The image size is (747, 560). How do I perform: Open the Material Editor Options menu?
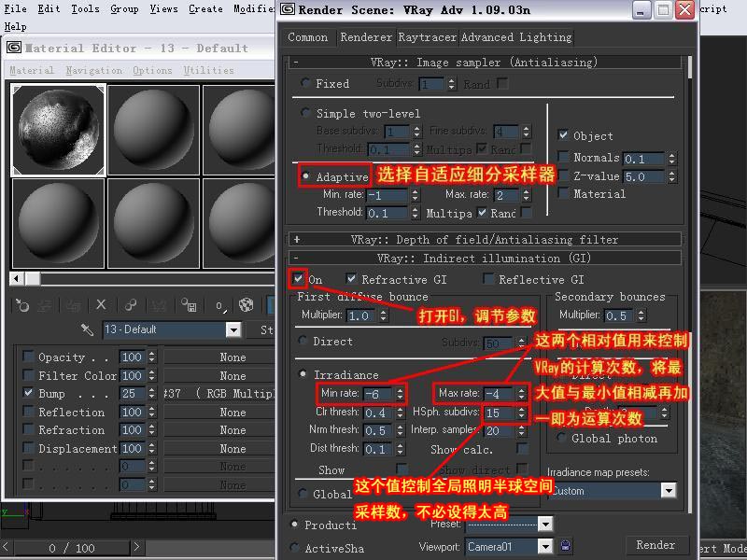point(152,70)
